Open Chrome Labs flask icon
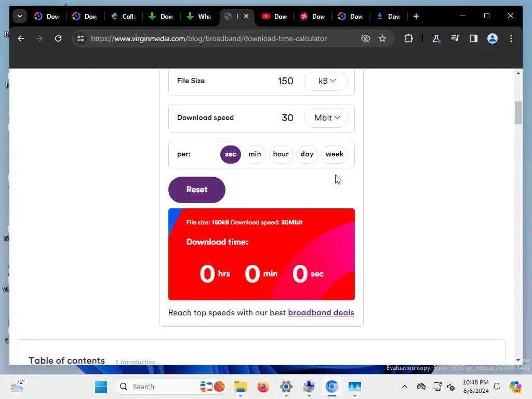Image resolution: width=532 pixels, height=399 pixels. pos(436,38)
